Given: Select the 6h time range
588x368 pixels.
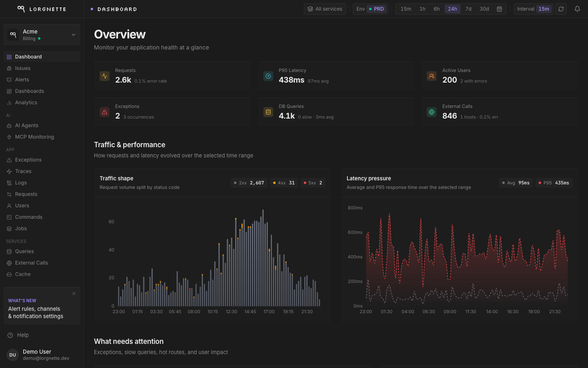Looking at the screenshot, I should [x=437, y=9].
